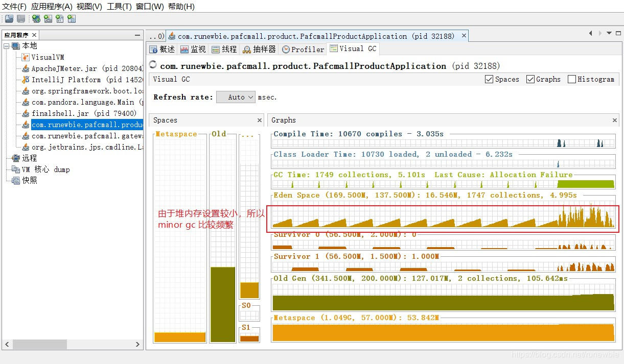Click the Add VM Coredump toolbar icon

(x=60, y=19)
